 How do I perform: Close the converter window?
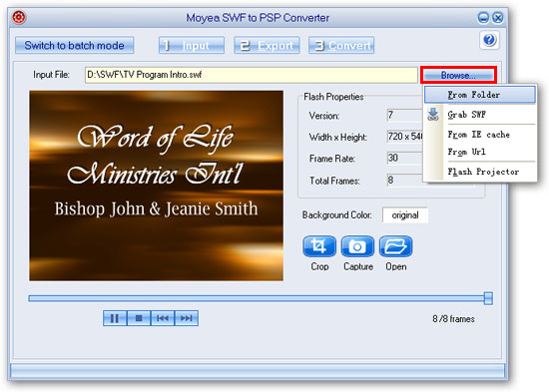point(497,18)
